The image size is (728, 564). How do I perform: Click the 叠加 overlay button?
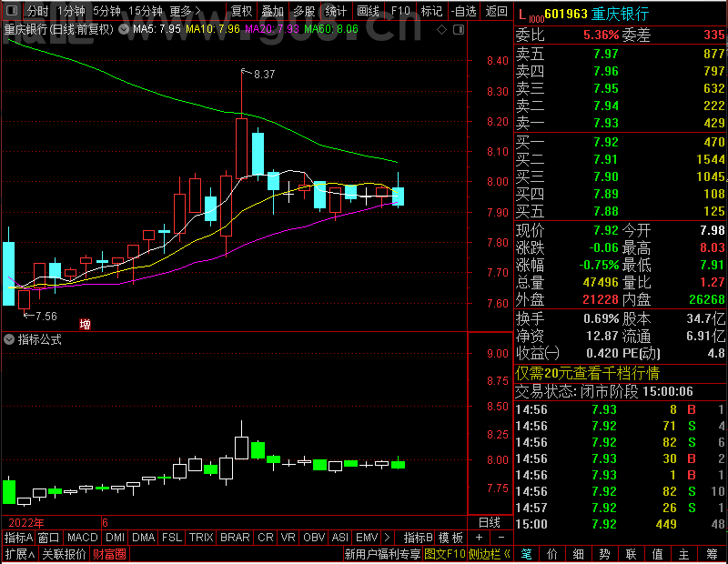click(272, 11)
